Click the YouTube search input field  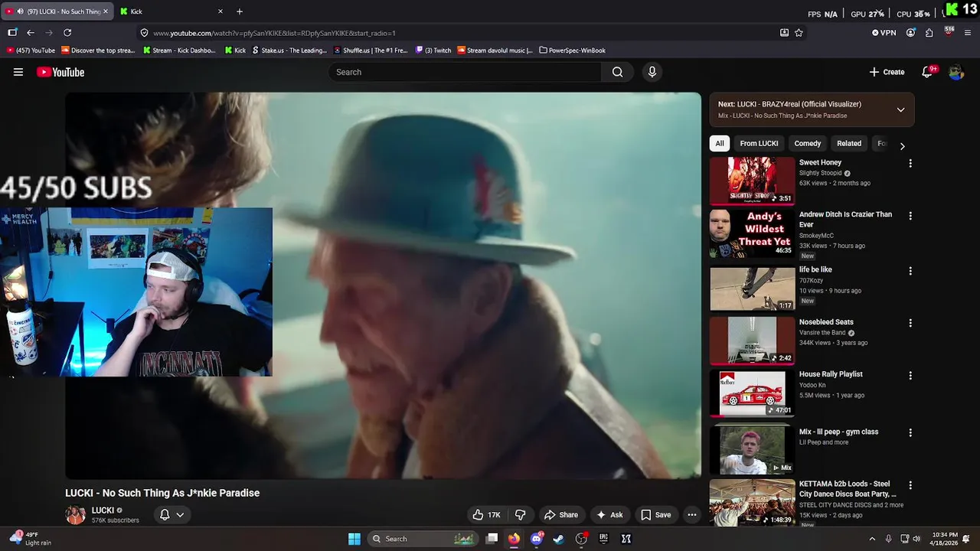point(465,72)
